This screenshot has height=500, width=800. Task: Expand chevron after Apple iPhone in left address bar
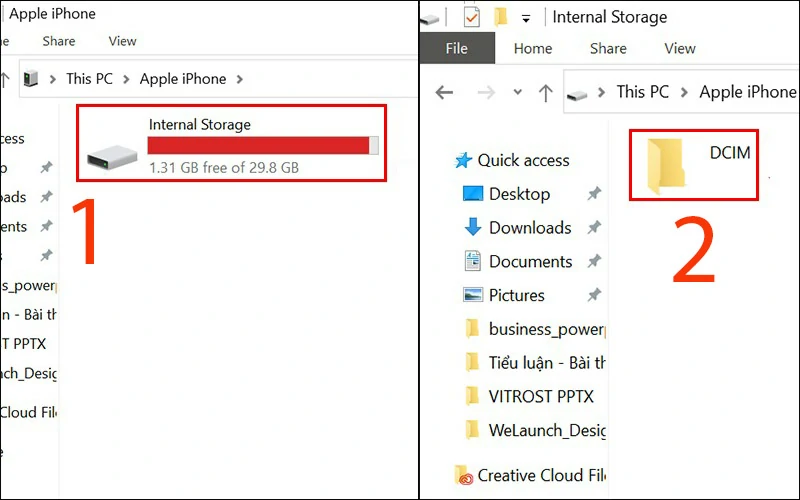240,80
